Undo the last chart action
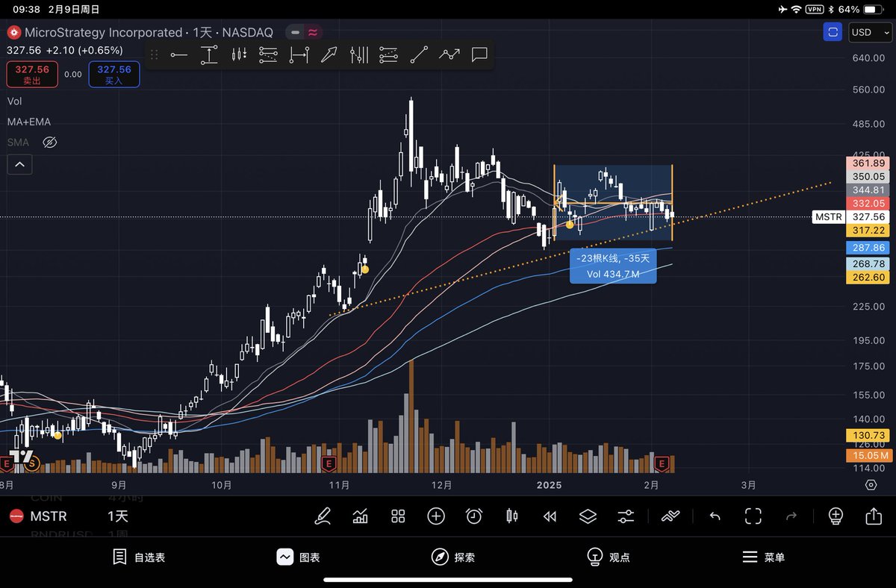This screenshot has width=896, height=588. (x=715, y=516)
